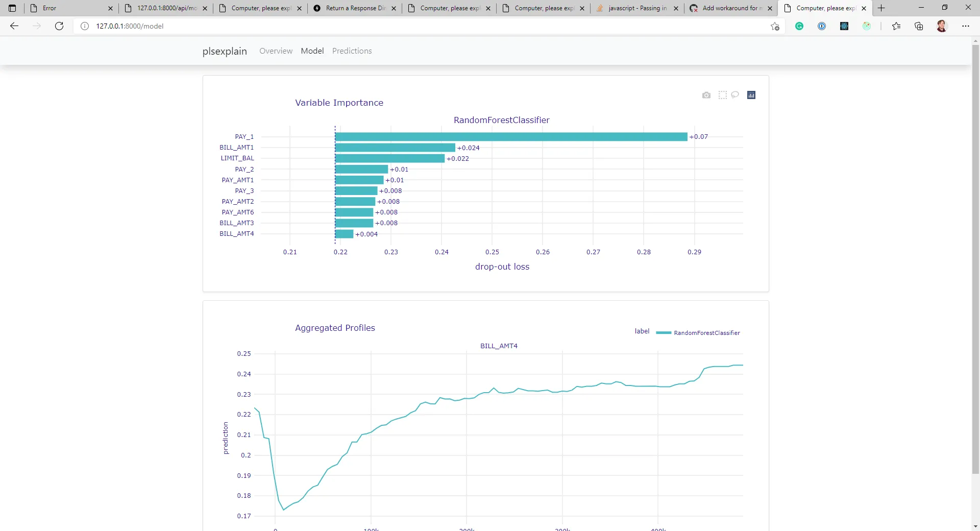This screenshot has height=531, width=980.
Task: Add this page to favorites
Action: point(775,26)
